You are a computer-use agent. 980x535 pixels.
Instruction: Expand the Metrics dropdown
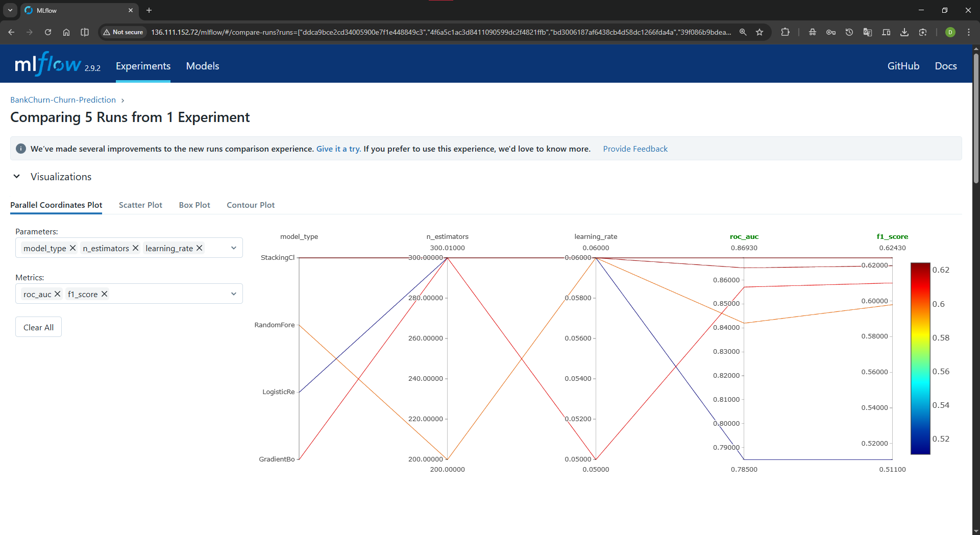[233, 294]
